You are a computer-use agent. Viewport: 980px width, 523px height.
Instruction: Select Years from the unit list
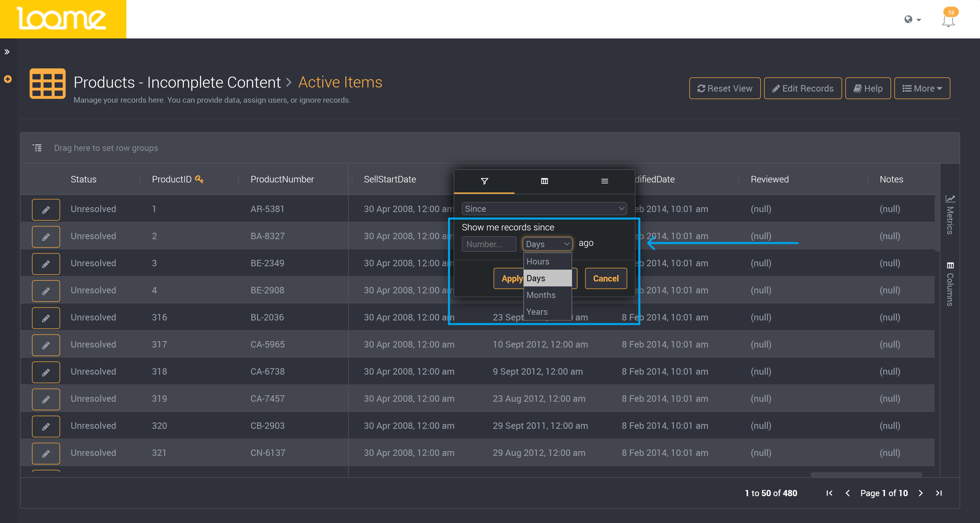point(548,312)
